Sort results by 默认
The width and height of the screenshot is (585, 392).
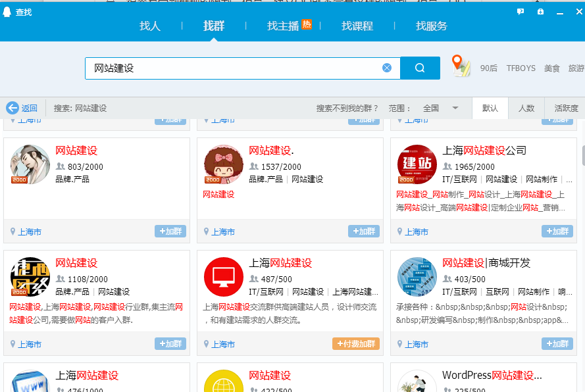[490, 108]
